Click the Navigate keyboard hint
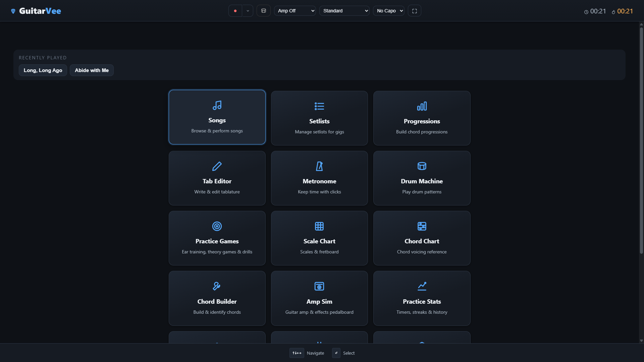 (307, 353)
